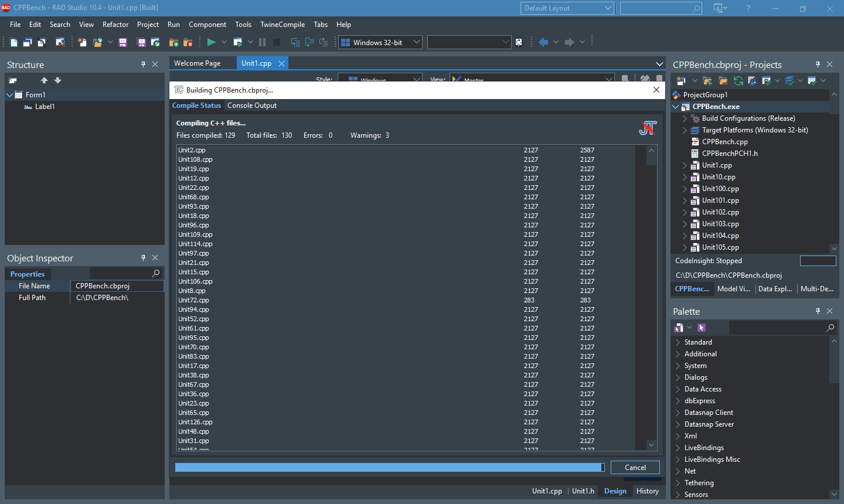Viewport: 844px width, 504px height.
Task: Select Label1 in the Structure tree
Action: [x=45, y=107]
